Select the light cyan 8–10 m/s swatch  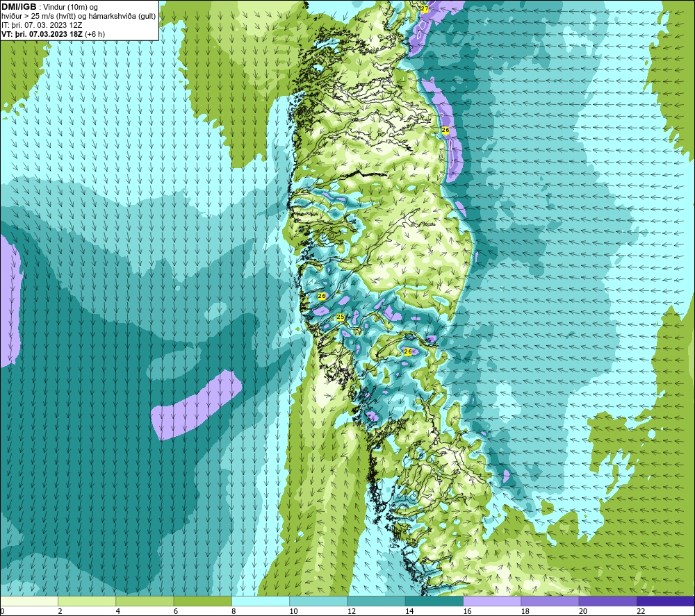pos(261,601)
